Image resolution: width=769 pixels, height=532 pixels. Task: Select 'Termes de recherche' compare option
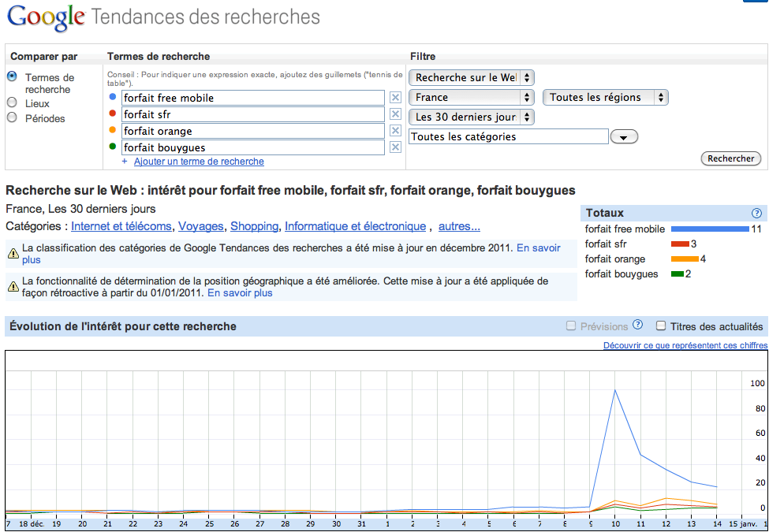(13, 76)
